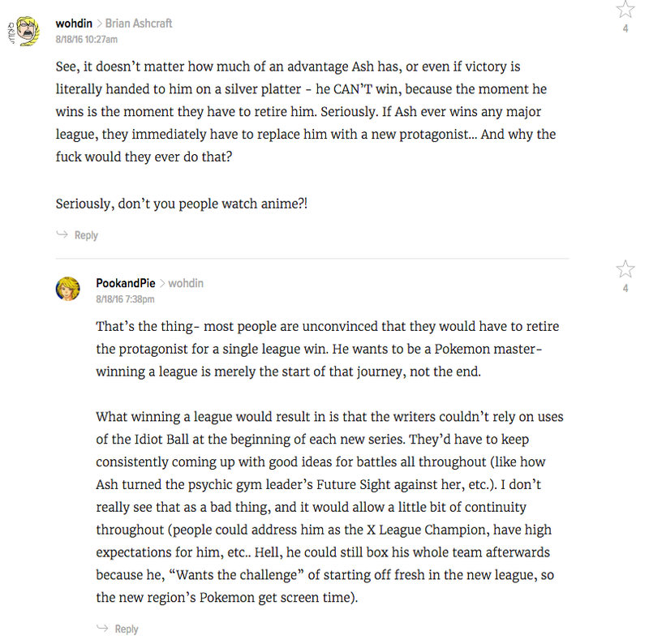Screen dimensions: 649x644
Task: Go to Brian Ashcraft's parent comment
Action: (138, 24)
